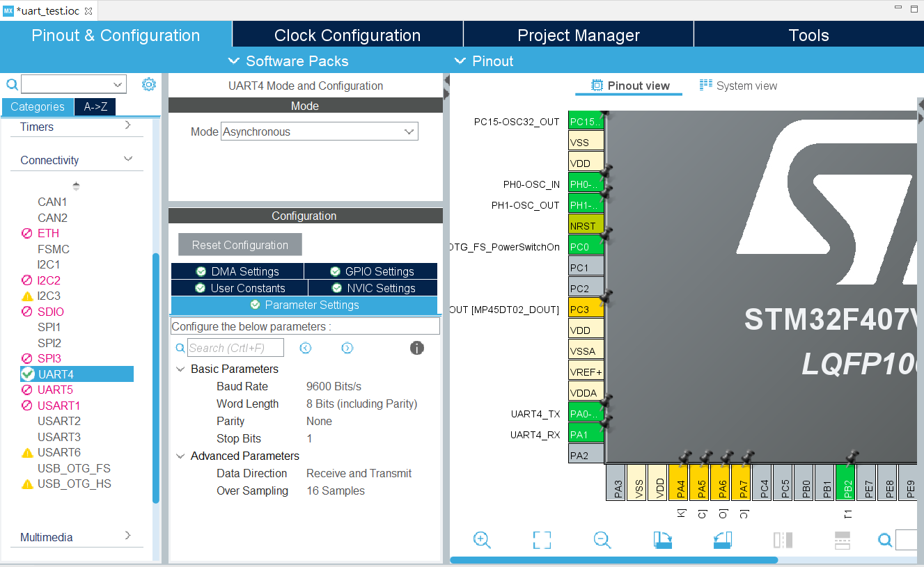Switch to Clock Configuration tab
Screen dimensions: 924x567
point(347,35)
